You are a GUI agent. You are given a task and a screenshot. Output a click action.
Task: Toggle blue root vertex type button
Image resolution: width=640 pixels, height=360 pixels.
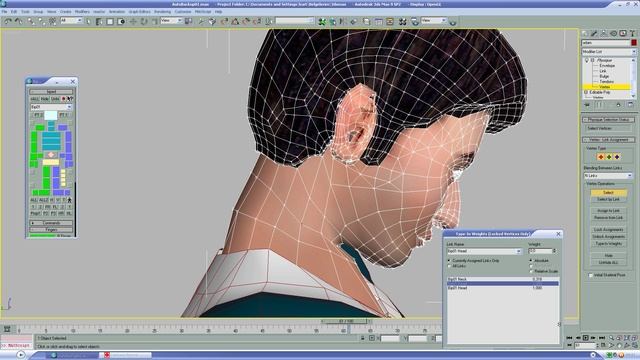coord(617,157)
